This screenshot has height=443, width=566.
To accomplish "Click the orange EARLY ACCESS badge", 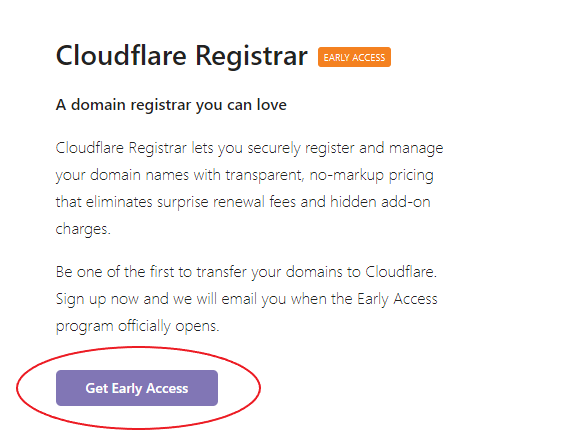I will coord(354,57).
